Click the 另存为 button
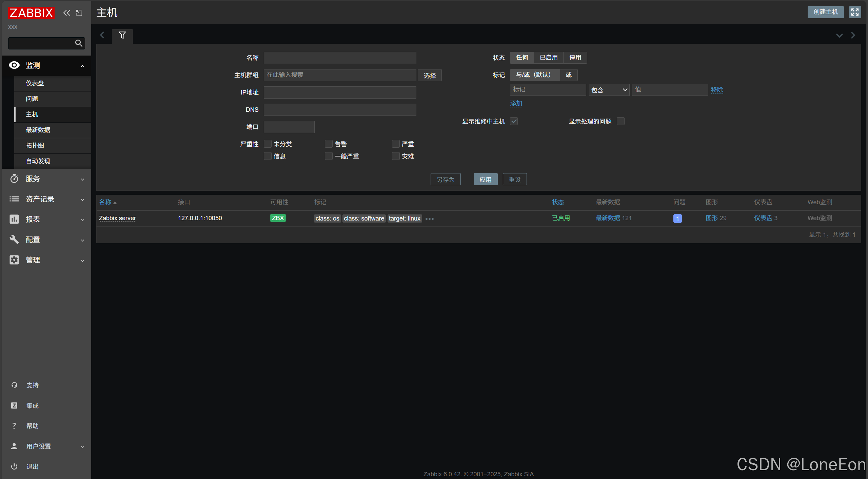Screen dimensions: 868x479 tap(445, 180)
